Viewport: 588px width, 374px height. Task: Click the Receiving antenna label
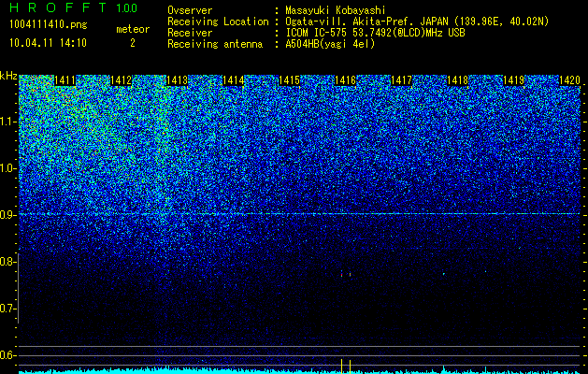coord(215,44)
